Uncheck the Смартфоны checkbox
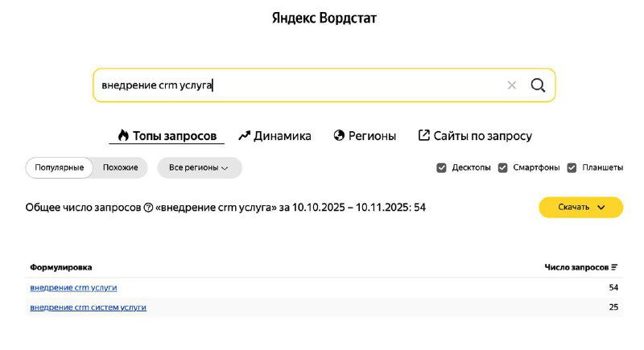Screen dimensions: 644x350 tap(502, 168)
